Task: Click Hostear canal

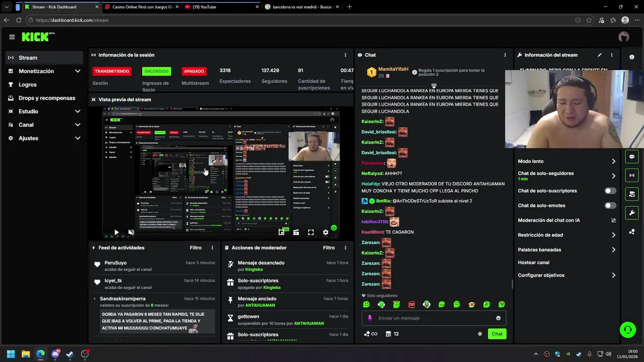Action: click(533, 262)
